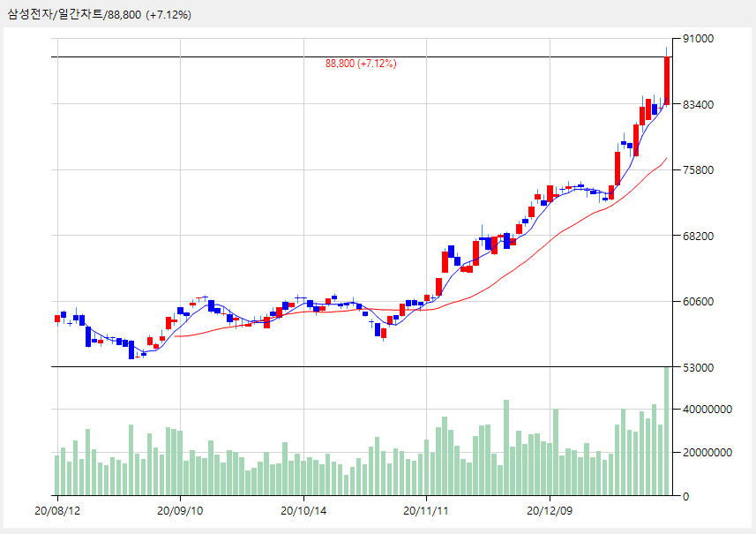Image resolution: width=756 pixels, height=534 pixels.
Task: Click the 40000000 volume axis label
Action: pos(707,409)
